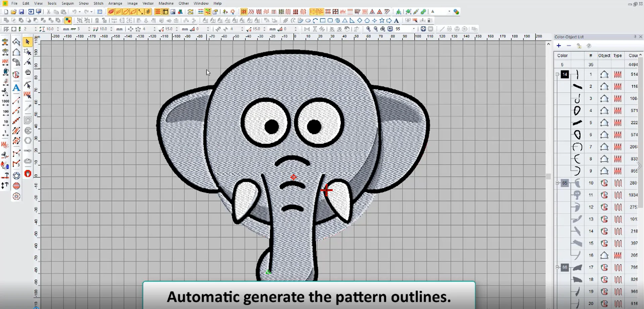Image resolution: width=644 pixels, height=309 pixels.
Task: Click the 1000 stitch jump icon
Action: click(5, 101)
